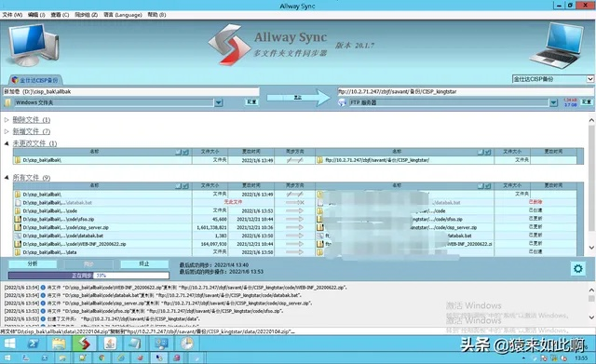Image resolution: width=596 pixels, height=364 pixels.
Task: Click info icon of the 创建了文件夹 data log entry
Action: pos(43,318)
